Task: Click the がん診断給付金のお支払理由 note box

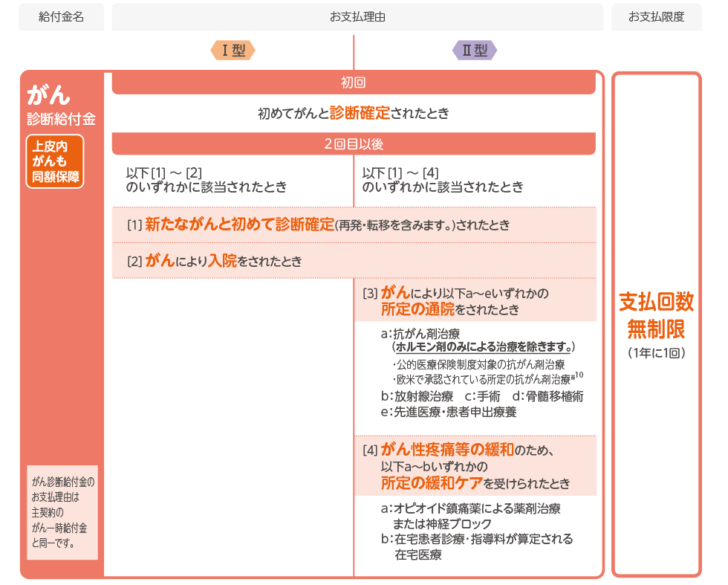Action: (62, 512)
